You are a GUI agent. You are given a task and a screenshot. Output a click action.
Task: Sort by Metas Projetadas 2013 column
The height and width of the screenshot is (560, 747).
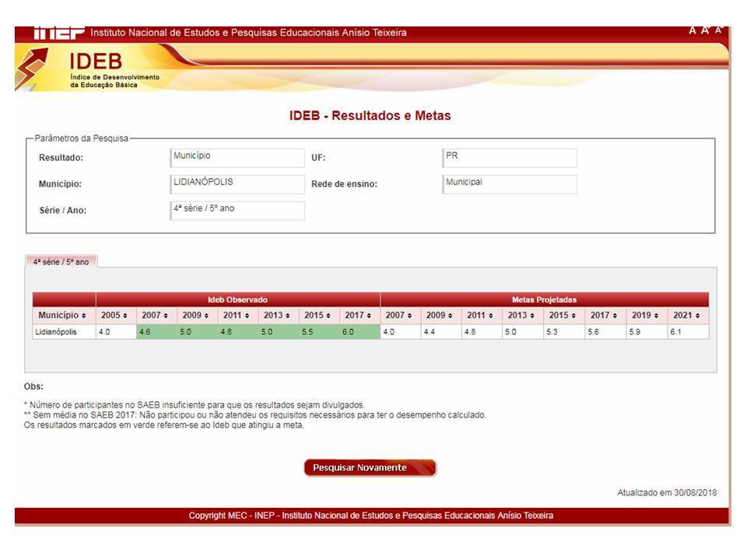[523, 315]
